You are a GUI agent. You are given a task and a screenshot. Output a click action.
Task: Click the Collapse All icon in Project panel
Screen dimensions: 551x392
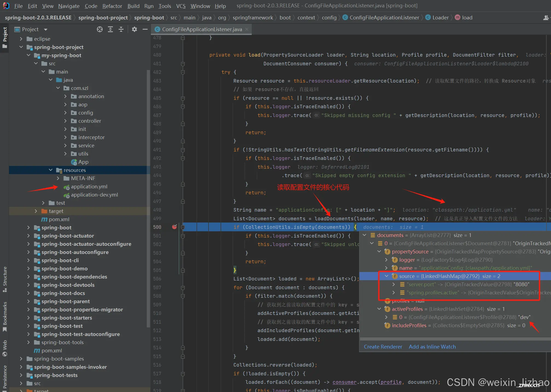coord(121,29)
